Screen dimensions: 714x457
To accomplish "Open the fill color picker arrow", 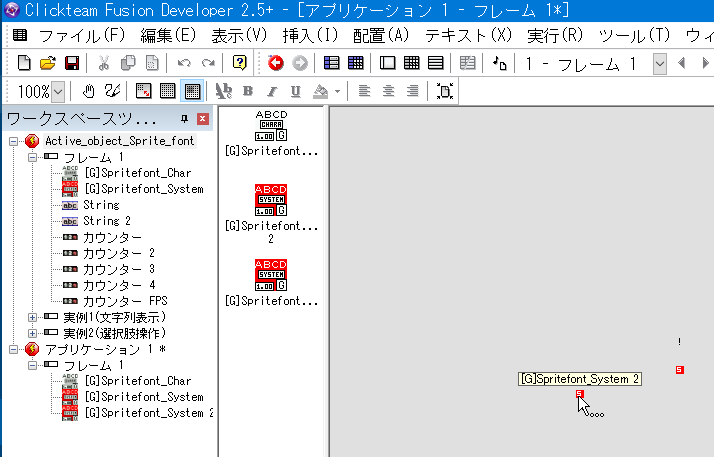I will click(x=337, y=91).
